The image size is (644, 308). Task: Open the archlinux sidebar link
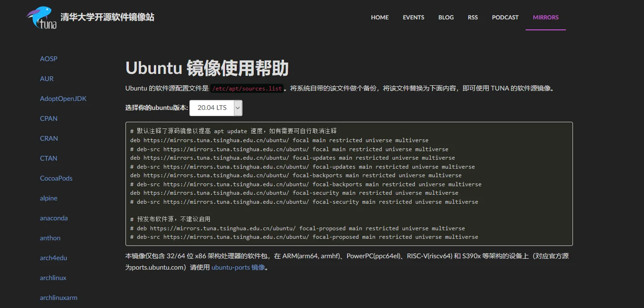[53, 278]
